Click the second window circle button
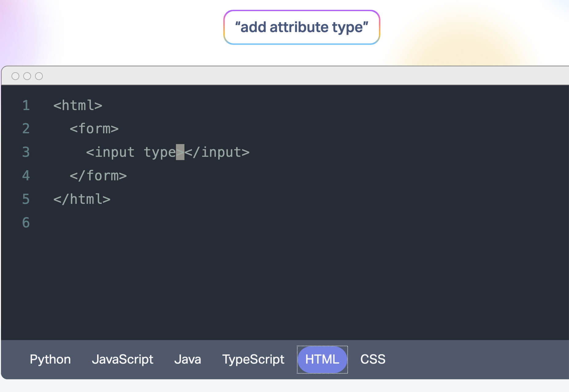The width and height of the screenshot is (569, 392). tap(27, 76)
